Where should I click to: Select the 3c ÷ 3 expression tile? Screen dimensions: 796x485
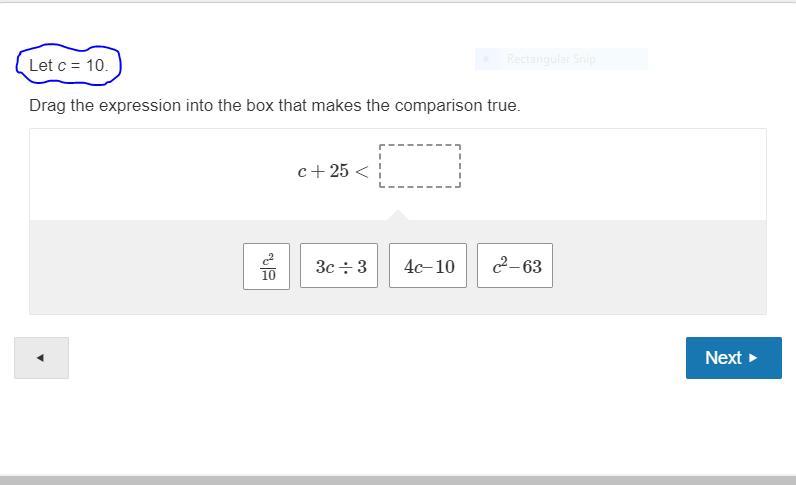point(339,266)
